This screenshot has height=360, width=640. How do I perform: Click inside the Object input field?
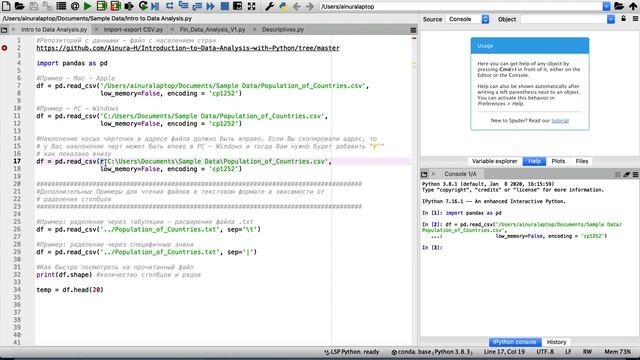coord(563,19)
